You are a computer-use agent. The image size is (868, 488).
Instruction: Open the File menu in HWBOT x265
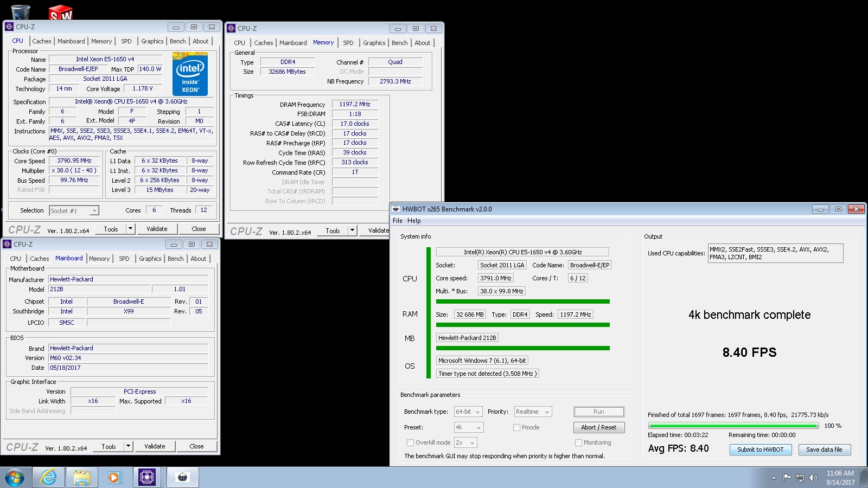coord(398,221)
